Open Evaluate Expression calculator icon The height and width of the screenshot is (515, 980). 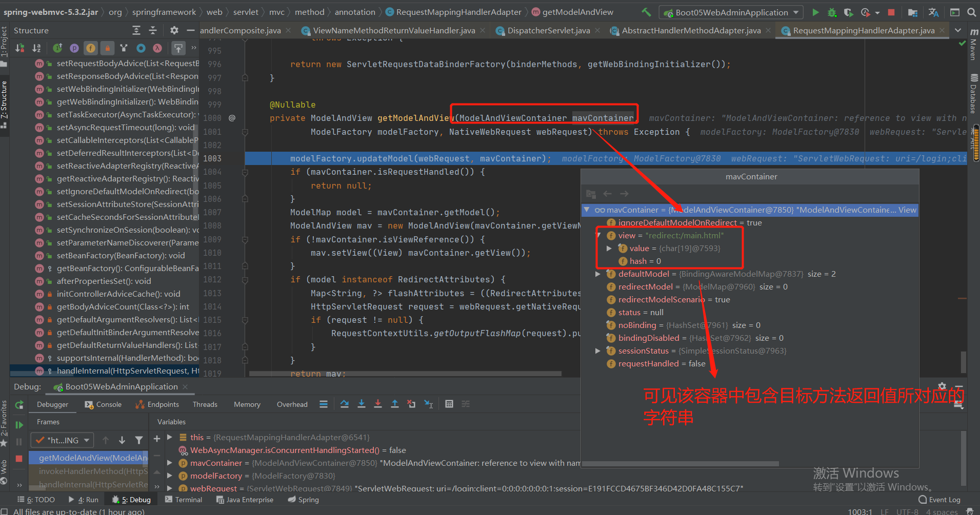[449, 404]
